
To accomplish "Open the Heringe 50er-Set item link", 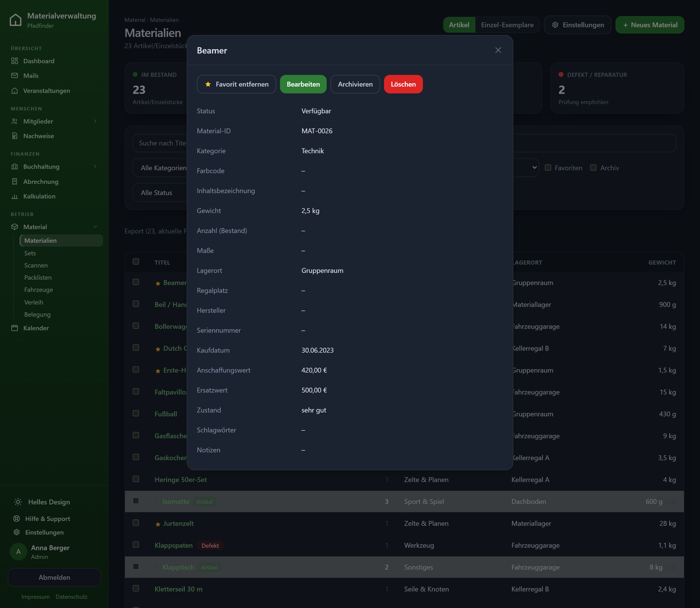I will pyautogui.click(x=180, y=479).
